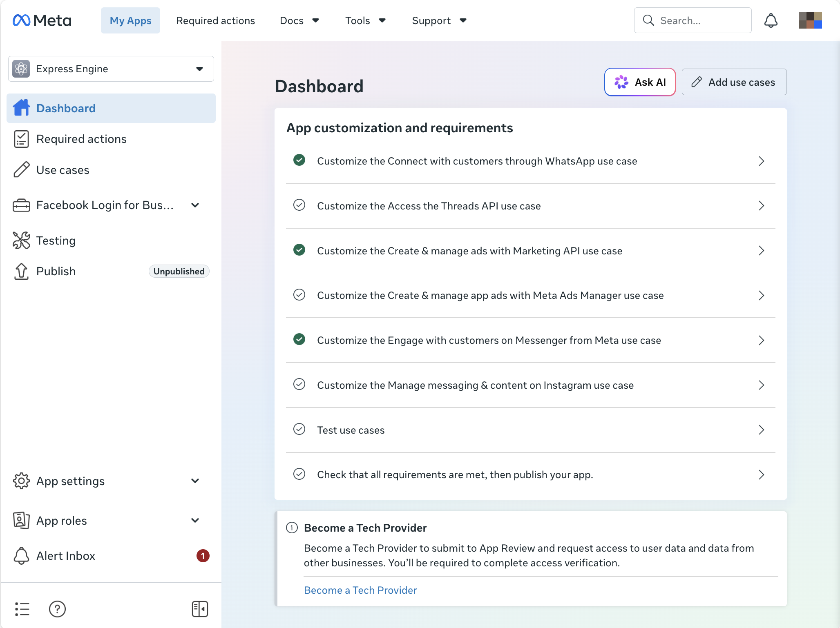Select Dashboard in the sidebar
This screenshot has height=628, width=840.
coord(111,108)
